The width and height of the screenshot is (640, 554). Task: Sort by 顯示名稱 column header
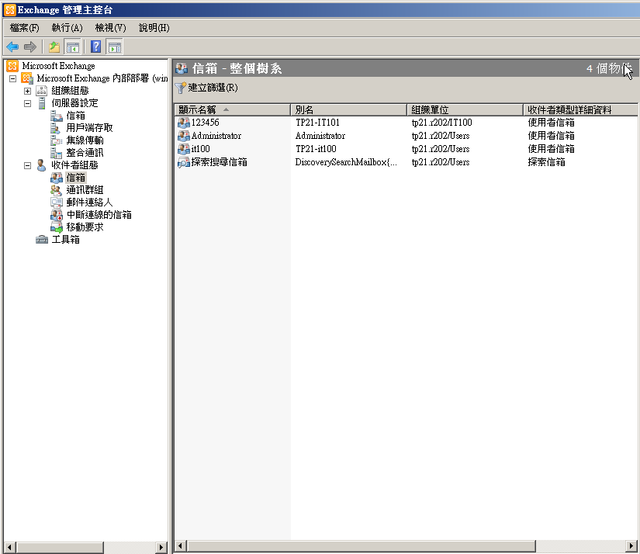(x=233, y=109)
